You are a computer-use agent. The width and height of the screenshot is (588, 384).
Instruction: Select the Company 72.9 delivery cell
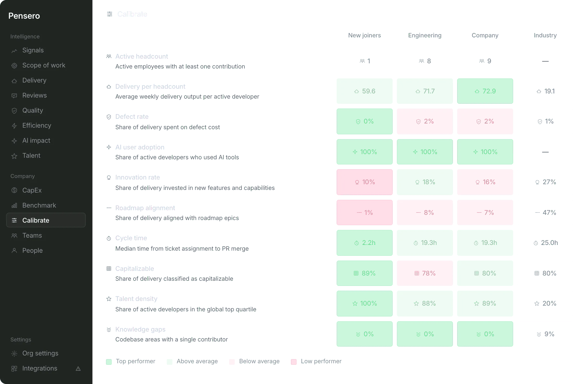tap(485, 91)
